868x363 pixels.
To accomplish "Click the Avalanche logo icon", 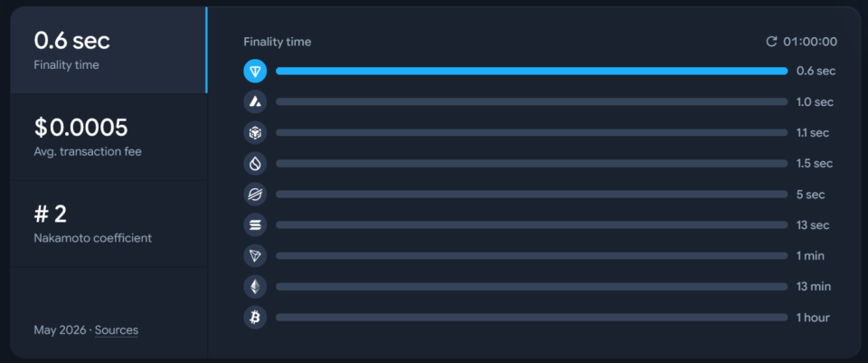I will pos(255,102).
